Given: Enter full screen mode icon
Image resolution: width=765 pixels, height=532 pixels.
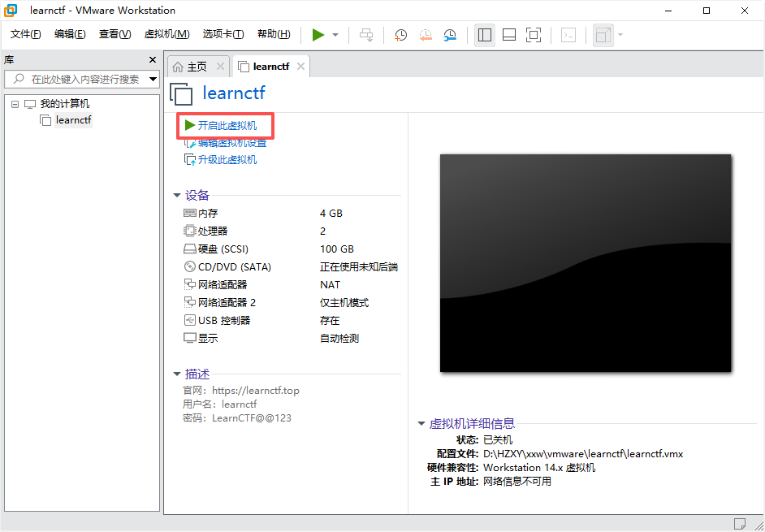Looking at the screenshot, I should coord(534,35).
